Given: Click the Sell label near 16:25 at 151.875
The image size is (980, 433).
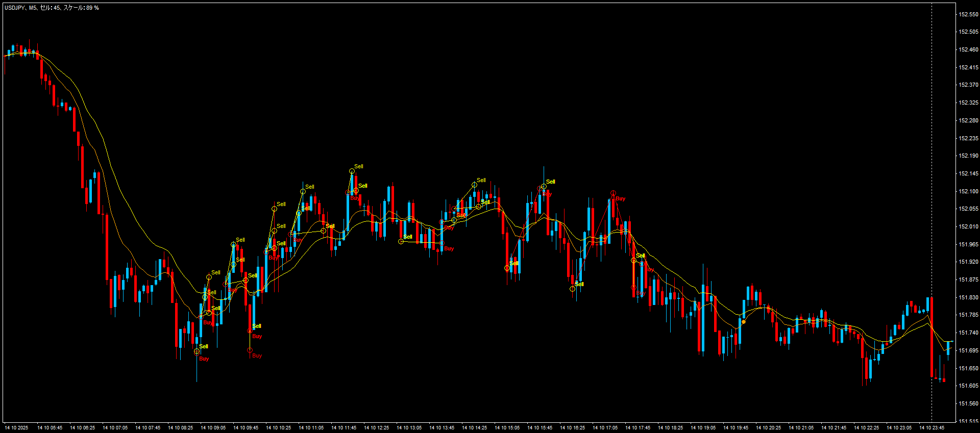Looking at the screenshot, I should pyautogui.click(x=579, y=284).
